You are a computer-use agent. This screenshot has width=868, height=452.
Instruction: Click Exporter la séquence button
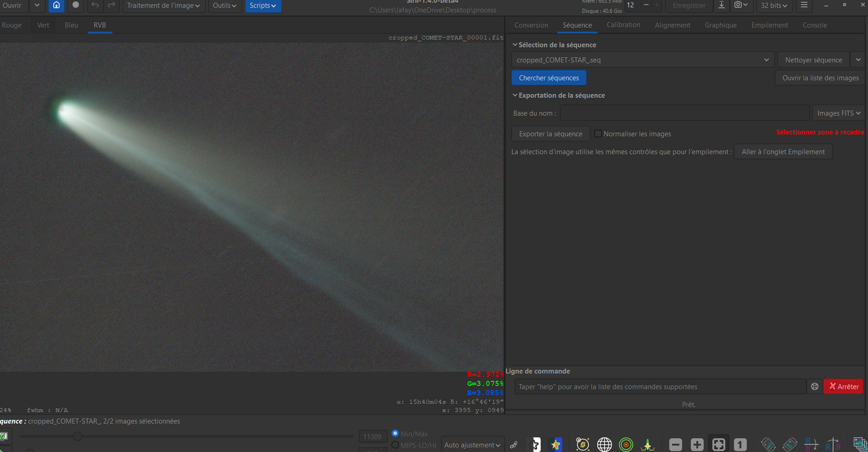pyautogui.click(x=550, y=134)
